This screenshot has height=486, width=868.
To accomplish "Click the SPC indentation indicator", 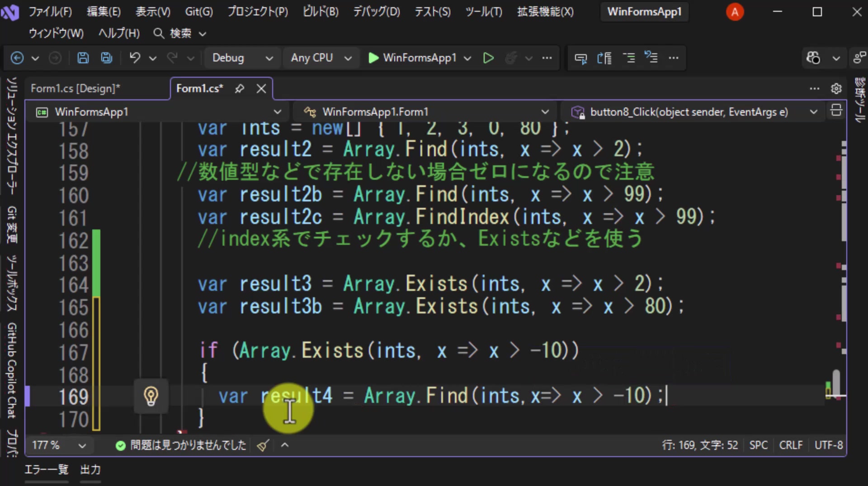I will [x=759, y=445].
